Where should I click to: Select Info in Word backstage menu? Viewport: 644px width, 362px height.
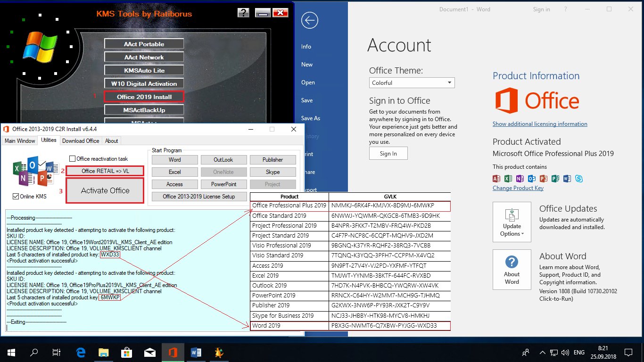[306, 46]
